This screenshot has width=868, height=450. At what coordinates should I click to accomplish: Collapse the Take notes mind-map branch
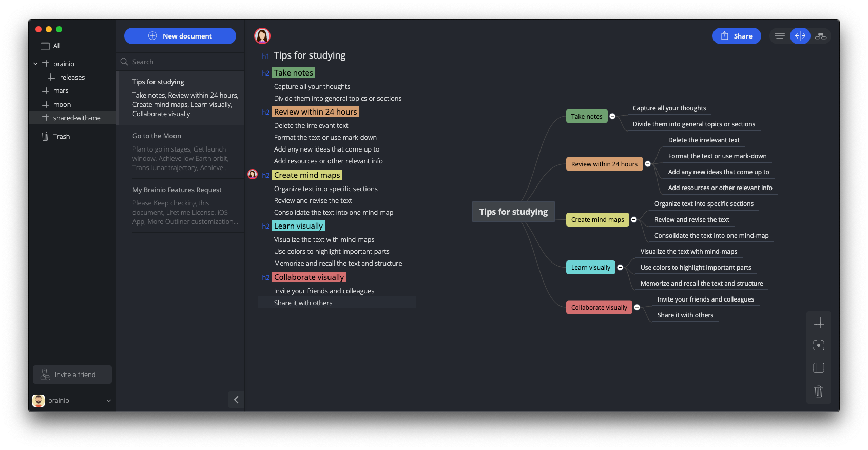point(612,116)
